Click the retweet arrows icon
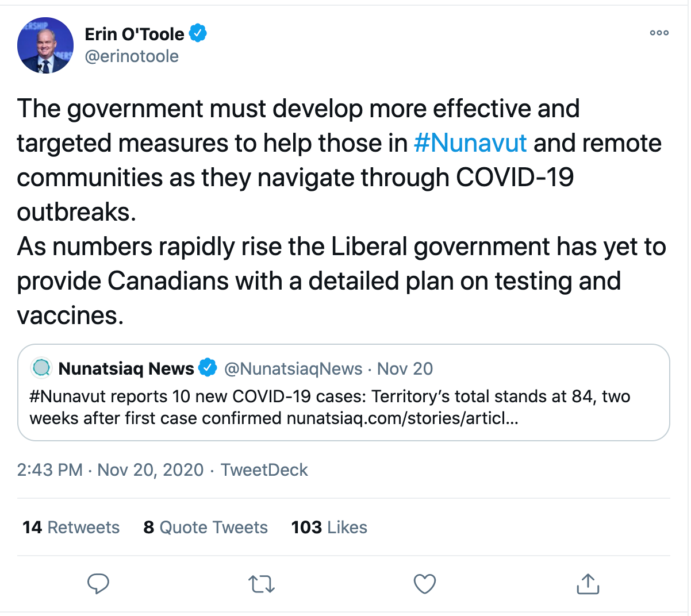 [x=262, y=584]
